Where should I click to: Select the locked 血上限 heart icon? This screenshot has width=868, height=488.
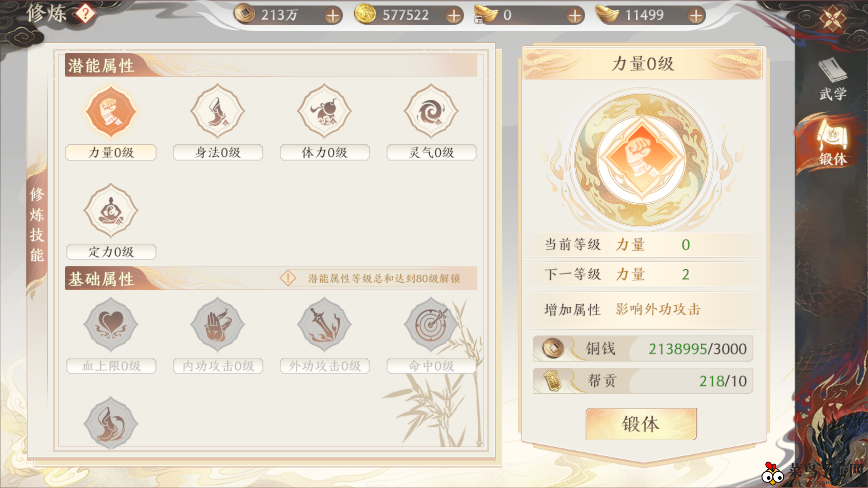click(111, 324)
